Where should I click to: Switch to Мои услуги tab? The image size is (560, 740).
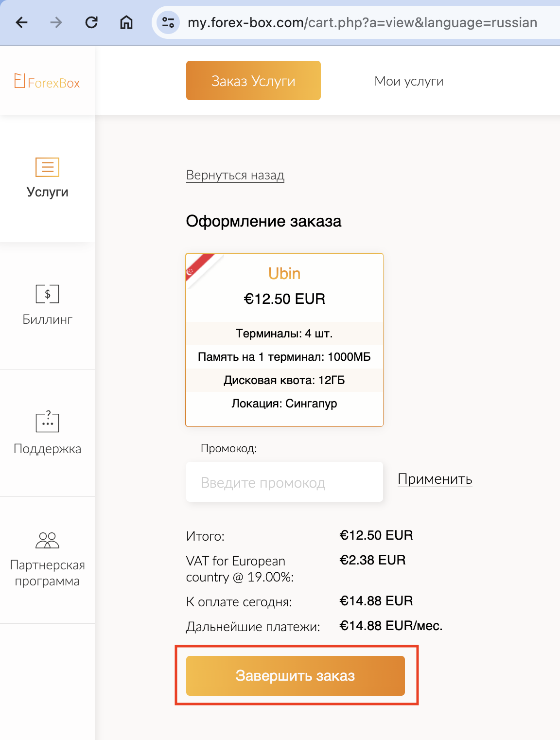[409, 81]
